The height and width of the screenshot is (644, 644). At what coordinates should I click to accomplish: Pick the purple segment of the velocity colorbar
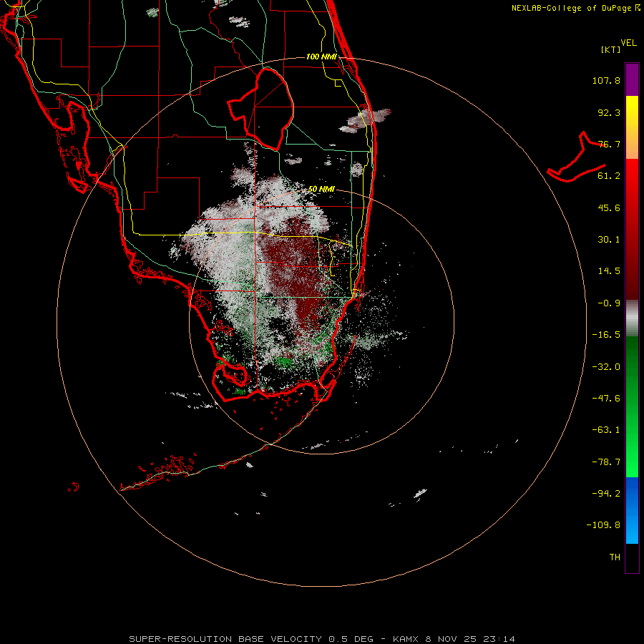pyautogui.click(x=632, y=79)
